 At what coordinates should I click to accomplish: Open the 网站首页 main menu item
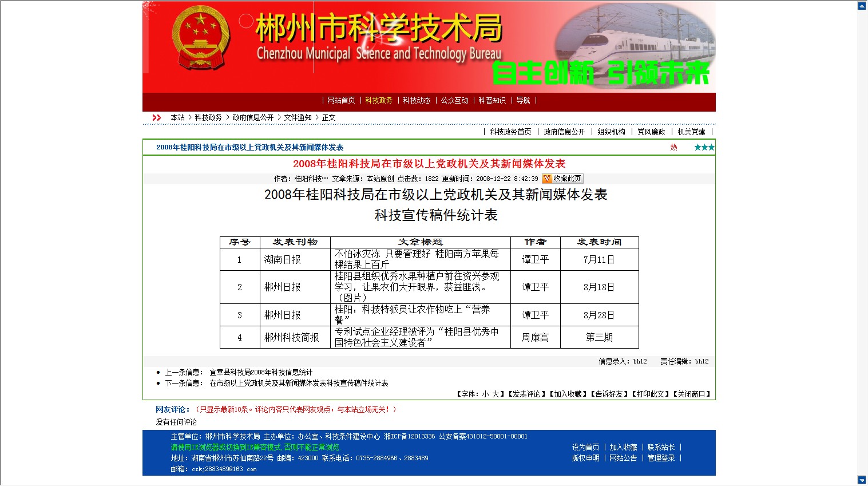pyautogui.click(x=341, y=100)
